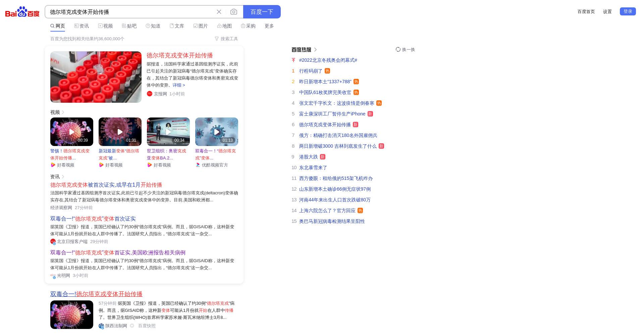The height and width of the screenshot is (335, 644).
Task: Open pinned topic #2022北京冬残奥会闭幕式#
Action: coord(328,60)
